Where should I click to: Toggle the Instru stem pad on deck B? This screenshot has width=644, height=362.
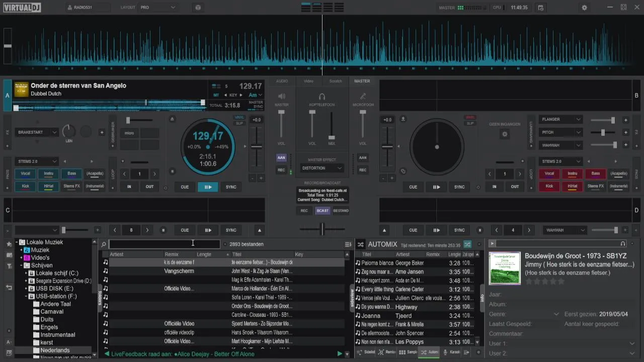573,174
